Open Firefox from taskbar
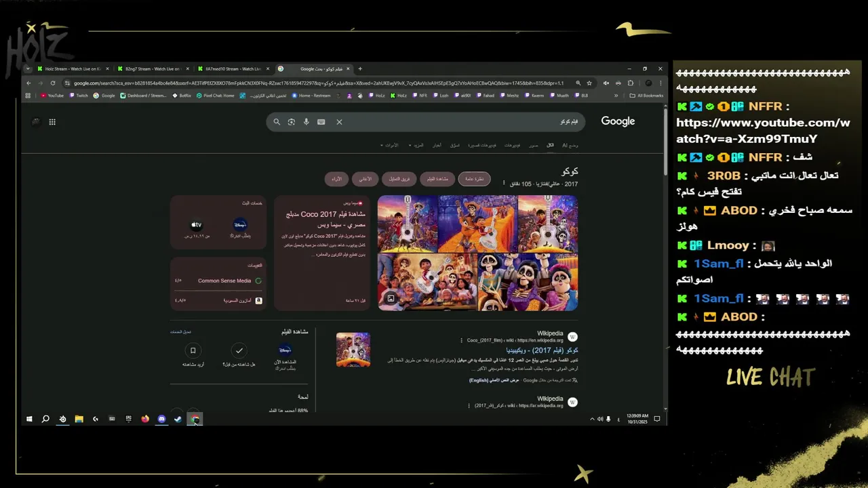 click(145, 420)
